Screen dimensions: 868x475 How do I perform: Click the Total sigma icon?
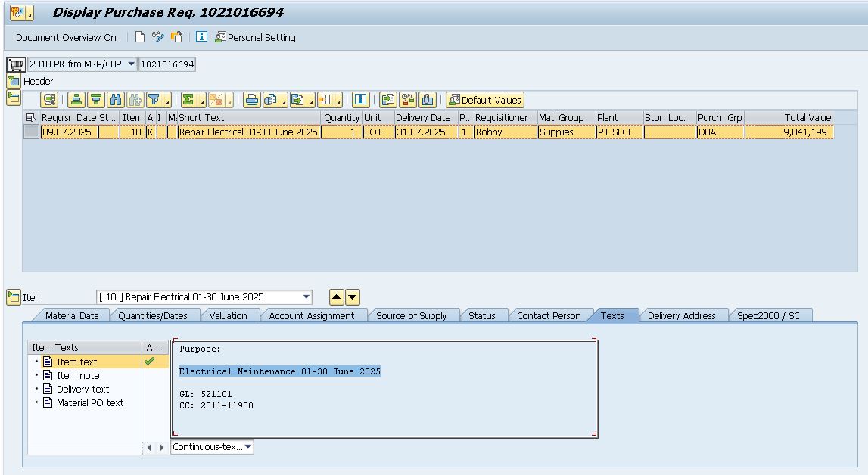188,100
